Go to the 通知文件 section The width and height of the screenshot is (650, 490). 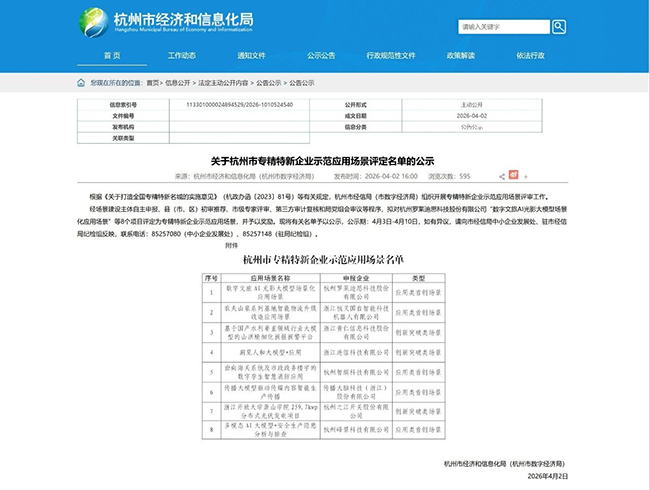pos(251,55)
